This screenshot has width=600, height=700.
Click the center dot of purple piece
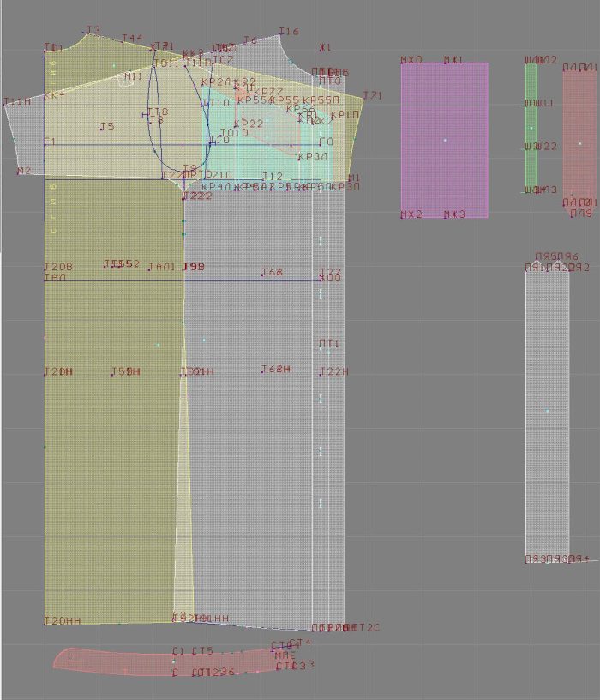(x=444, y=140)
